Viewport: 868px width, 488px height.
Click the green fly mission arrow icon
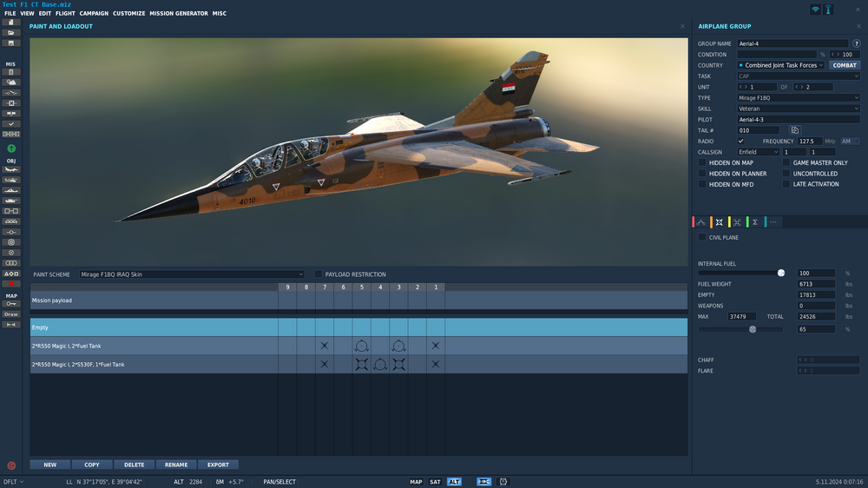point(11,148)
